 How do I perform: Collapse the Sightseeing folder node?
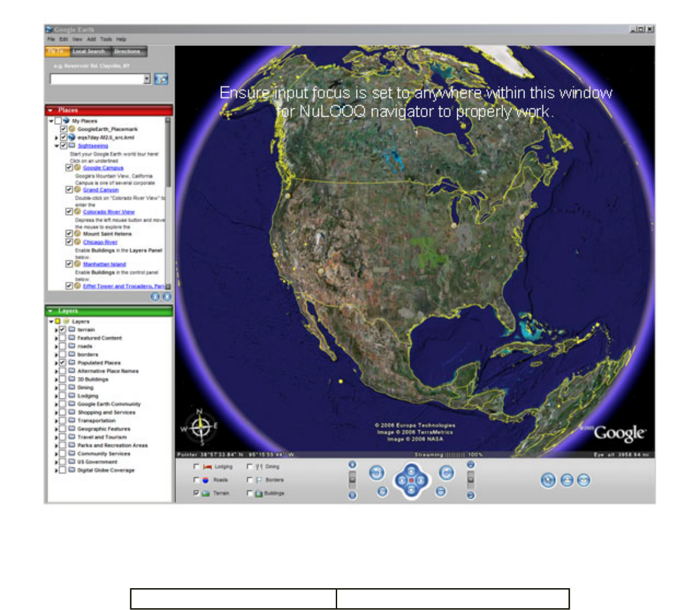pos(56,146)
